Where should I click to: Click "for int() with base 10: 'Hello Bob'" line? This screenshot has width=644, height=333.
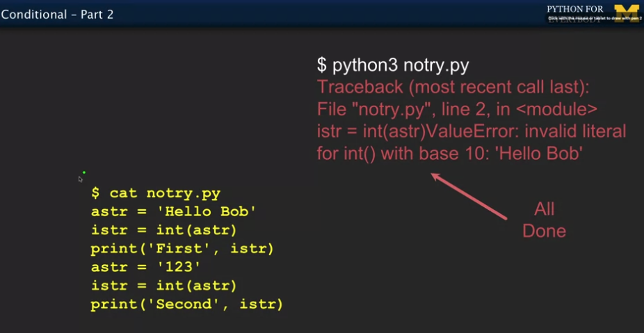(450, 154)
